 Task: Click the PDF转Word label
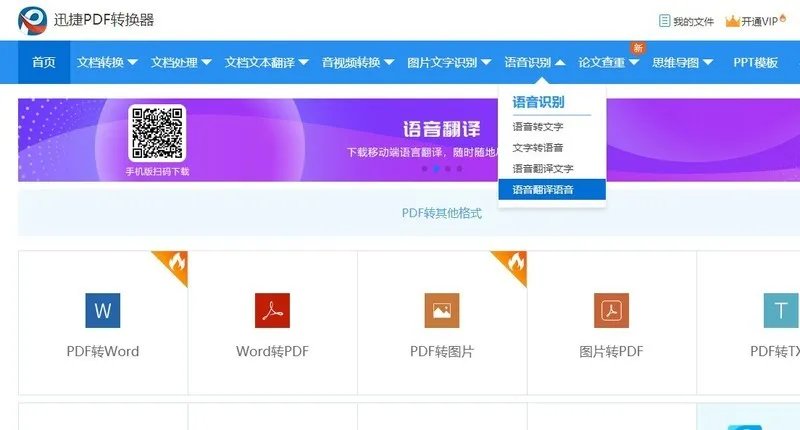point(103,351)
